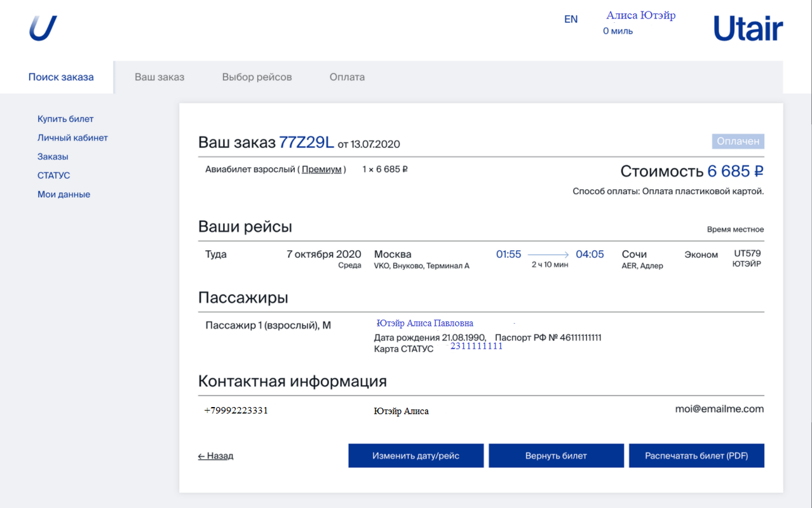Click destination city Сочи
The image size is (812, 508).
(x=634, y=255)
